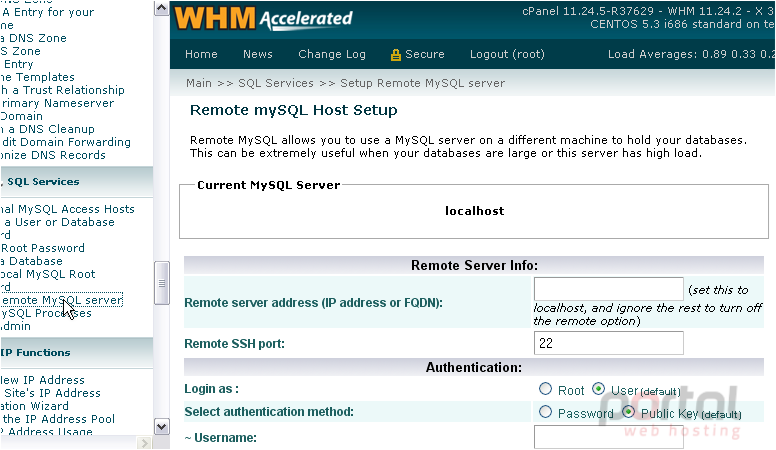Open the MySQL Processes sidebar link
The image size is (776, 450).
[46, 313]
